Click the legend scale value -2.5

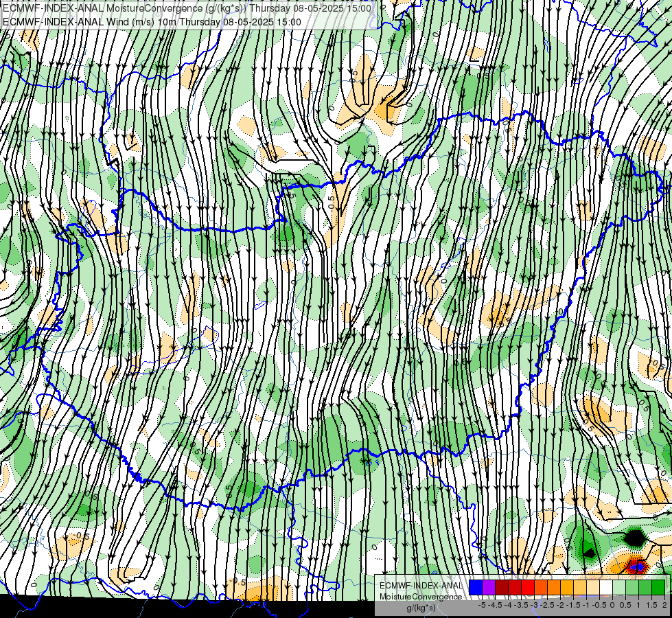547,605
